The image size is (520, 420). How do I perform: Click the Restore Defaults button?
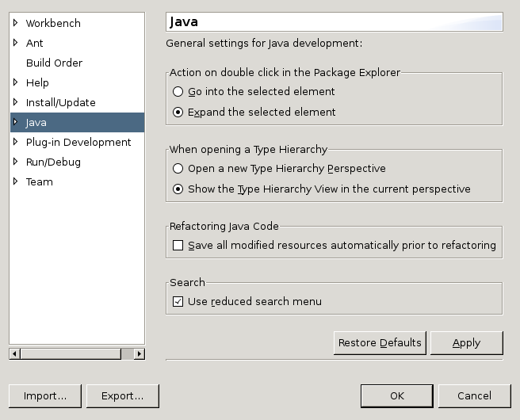(x=380, y=343)
